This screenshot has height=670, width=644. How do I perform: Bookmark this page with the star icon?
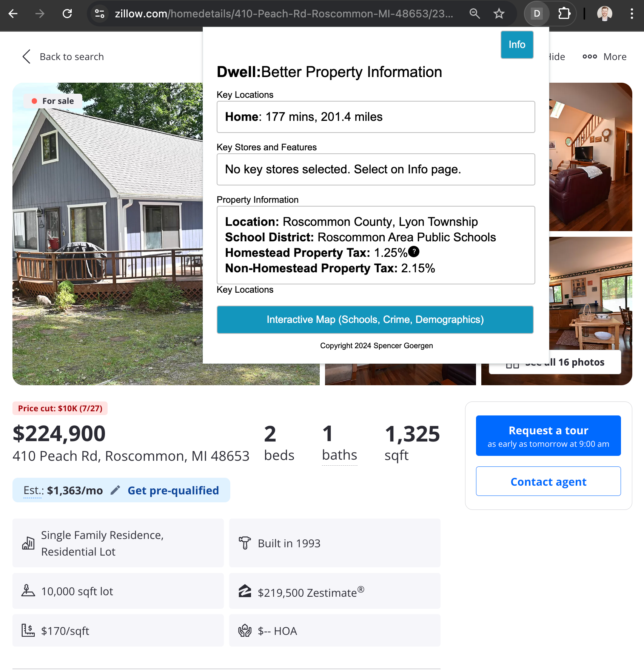pyautogui.click(x=499, y=14)
